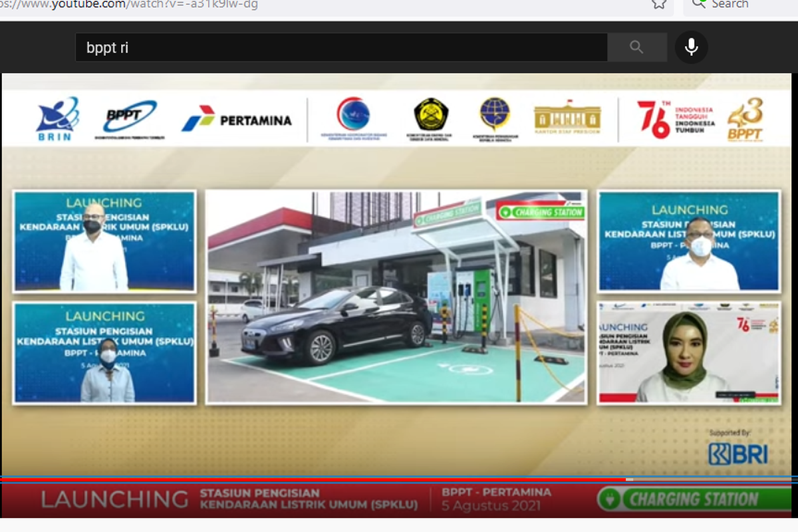798x532 pixels.
Task: Select the woman in green hijab panel
Action: pyautogui.click(x=688, y=352)
